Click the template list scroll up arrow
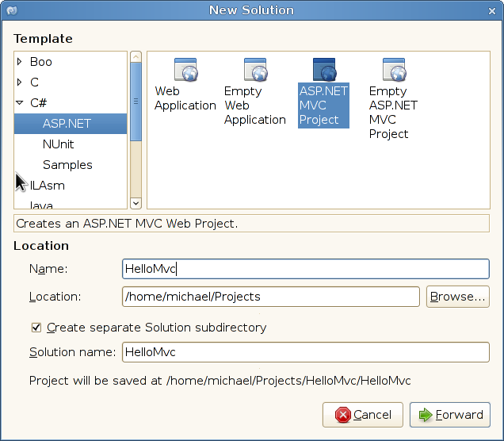 point(136,57)
